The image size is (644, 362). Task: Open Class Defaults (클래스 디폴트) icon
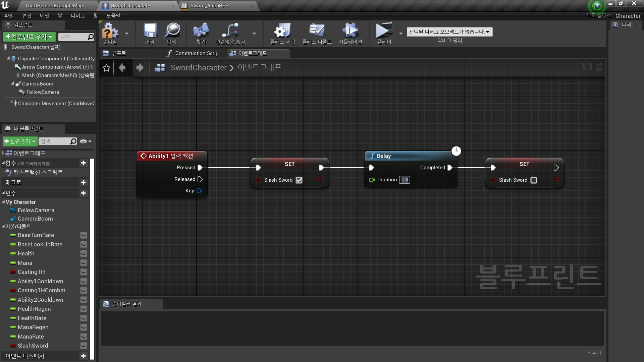(317, 33)
